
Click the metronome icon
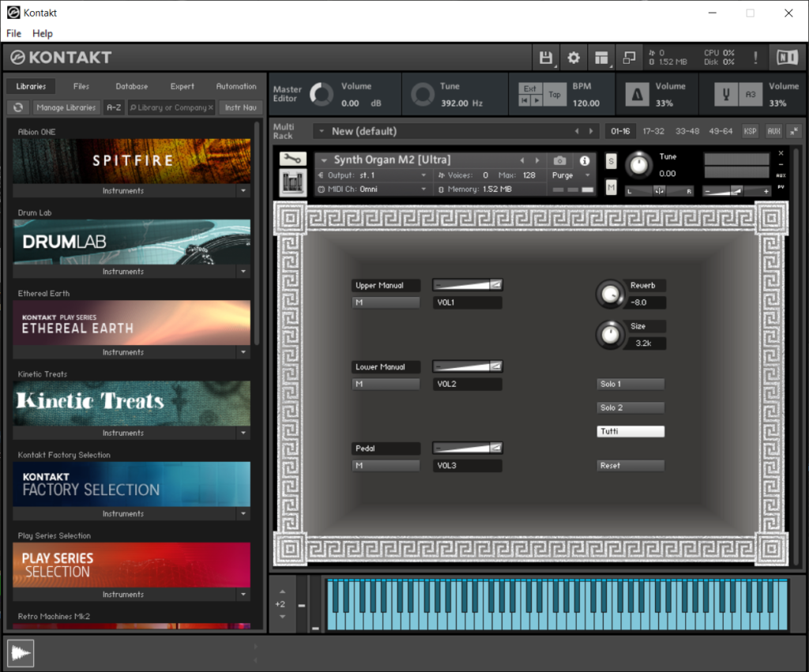(638, 95)
